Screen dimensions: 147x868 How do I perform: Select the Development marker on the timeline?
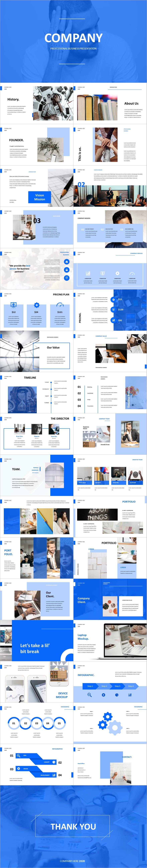point(51,389)
